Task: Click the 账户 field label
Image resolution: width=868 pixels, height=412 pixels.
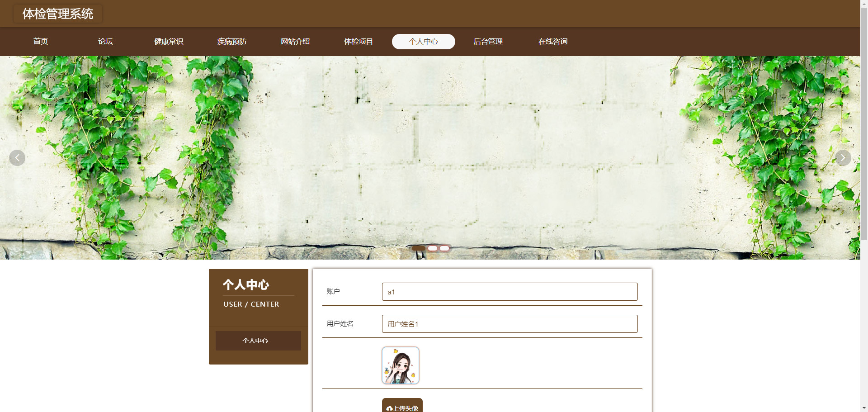Action: [x=333, y=292]
